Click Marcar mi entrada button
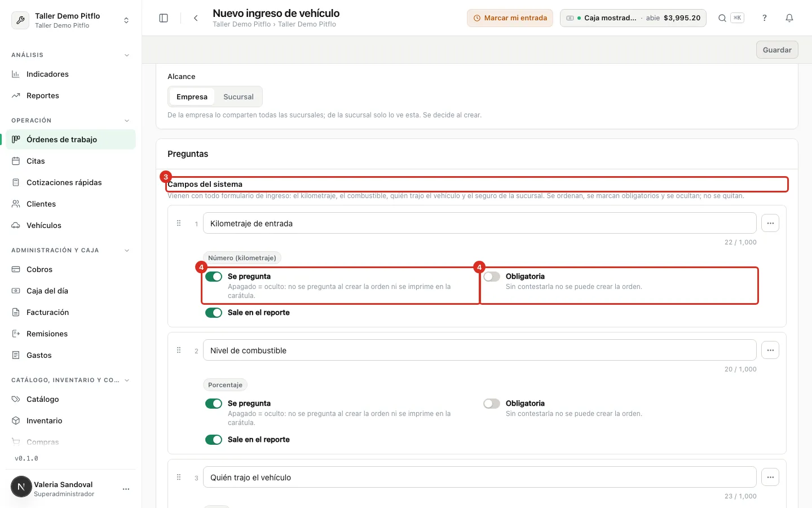This screenshot has height=508, width=812. point(510,18)
